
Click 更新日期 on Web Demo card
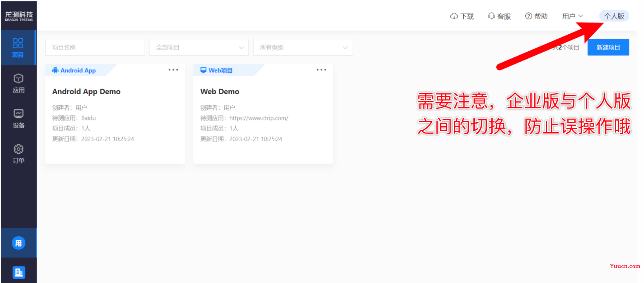[241, 139]
